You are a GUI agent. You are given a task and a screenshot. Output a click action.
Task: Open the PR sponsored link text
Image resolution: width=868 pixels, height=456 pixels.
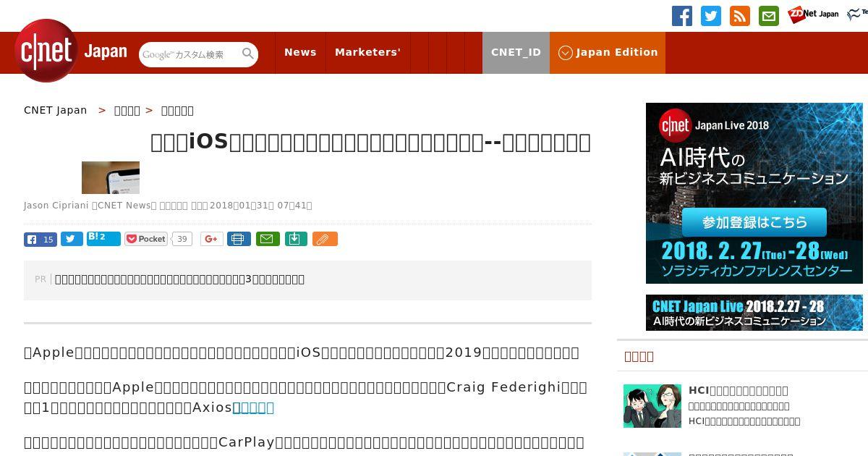(x=179, y=279)
